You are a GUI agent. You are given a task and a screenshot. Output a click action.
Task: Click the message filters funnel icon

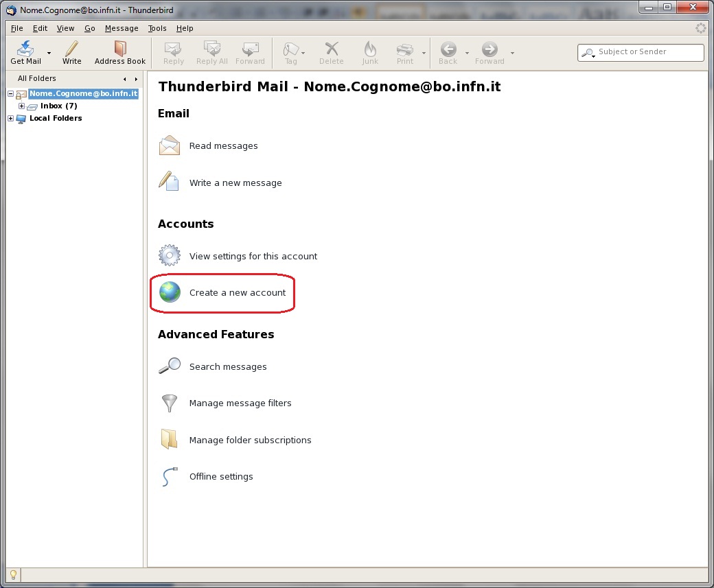point(170,403)
